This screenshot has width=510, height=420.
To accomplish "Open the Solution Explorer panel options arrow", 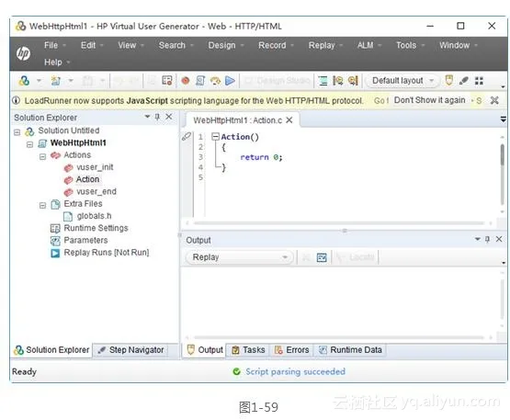I will click(x=147, y=116).
